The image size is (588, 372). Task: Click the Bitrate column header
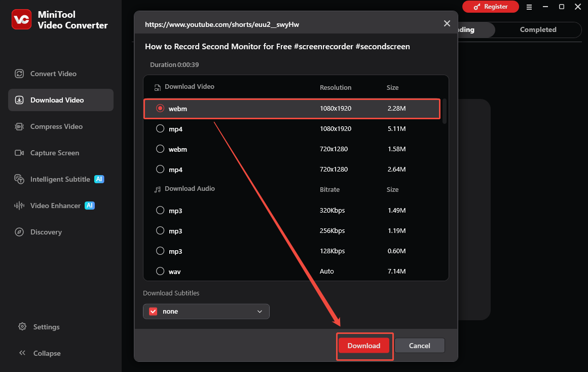329,190
